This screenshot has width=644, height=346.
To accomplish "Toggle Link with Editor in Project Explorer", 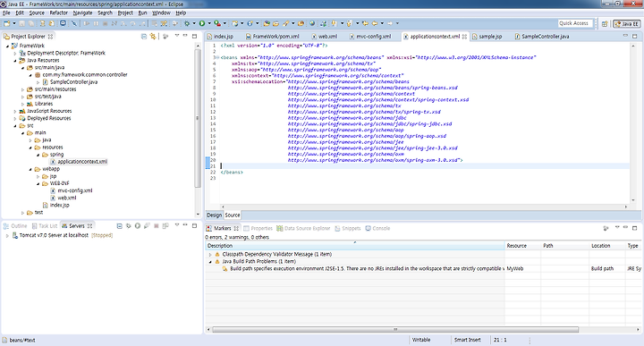I will (153, 37).
